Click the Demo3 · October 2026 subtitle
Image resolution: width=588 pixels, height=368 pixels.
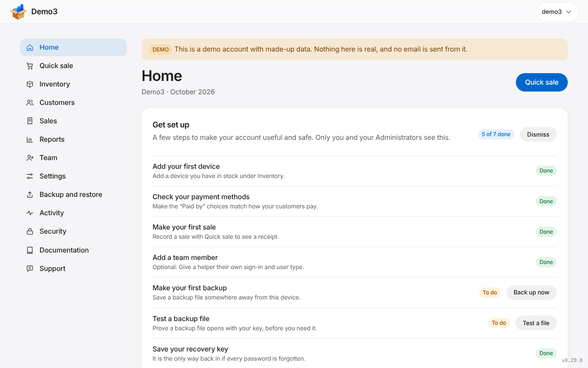click(178, 92)
